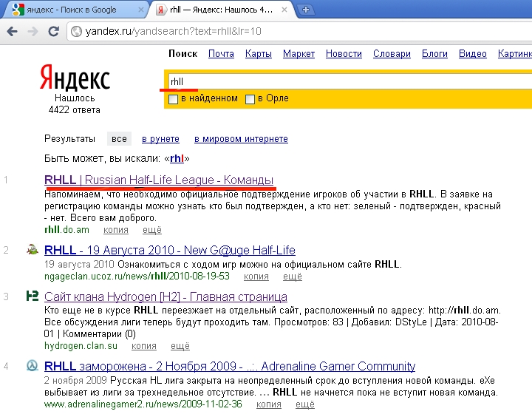The height and width of the screenshot is (417, 532).
Task: Open the ngageclan.ucoz.ru green URL
Action: (x=137, y=276)
